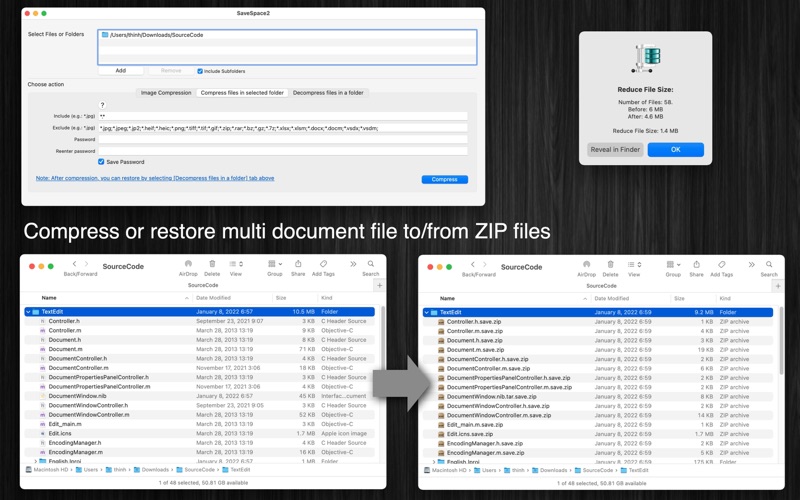Open the Decompress files in a folder tab
The width and height of the screenshot is (800, 500).
(x=328, y=93)
